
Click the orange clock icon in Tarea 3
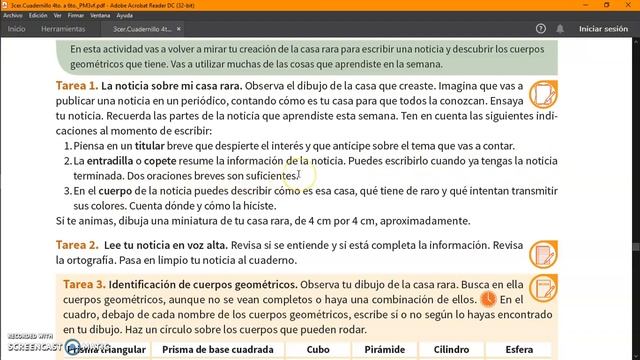point(488,299)
